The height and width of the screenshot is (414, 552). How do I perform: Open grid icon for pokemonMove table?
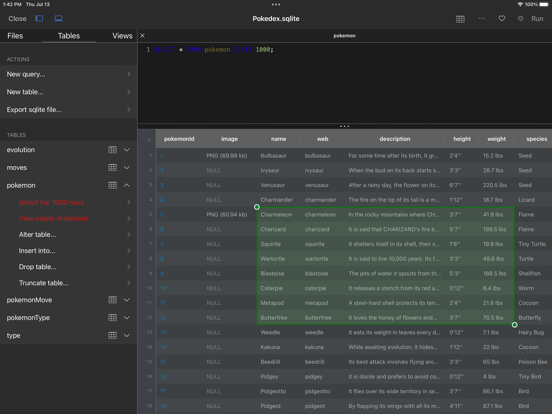point(112,300)
